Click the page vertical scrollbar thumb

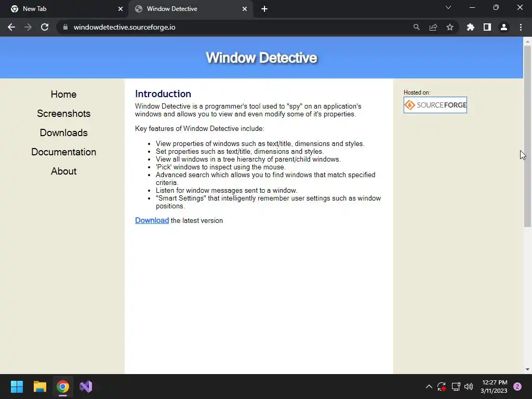coord(527,136)
